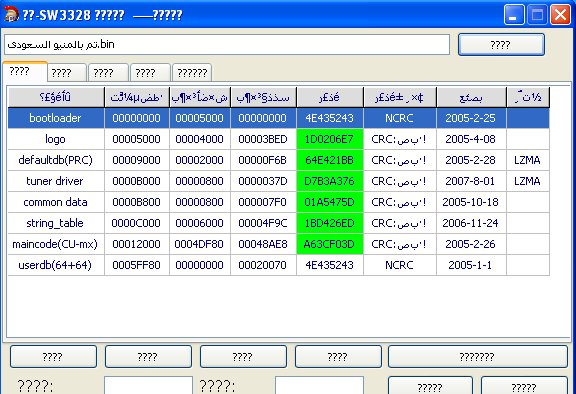Select the currently active first ???? tab
Viewport: 576px width, 394px height.
tap(25, 71)
